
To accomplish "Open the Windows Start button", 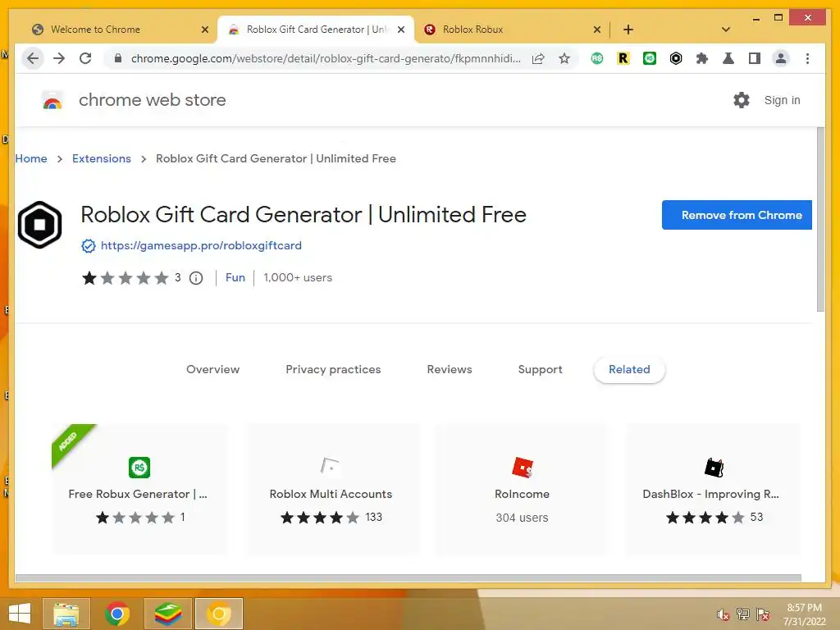I will coord(20,614).
